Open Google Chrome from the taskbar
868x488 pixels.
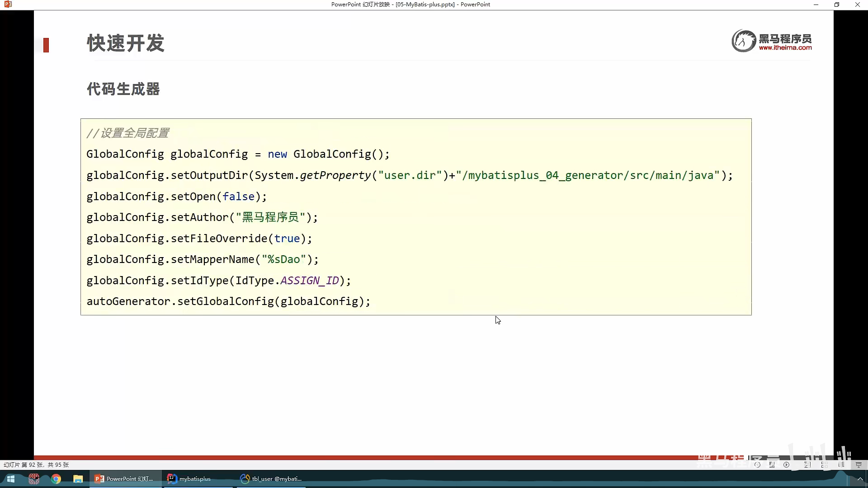pyautogui.click(x=56, y=479)
